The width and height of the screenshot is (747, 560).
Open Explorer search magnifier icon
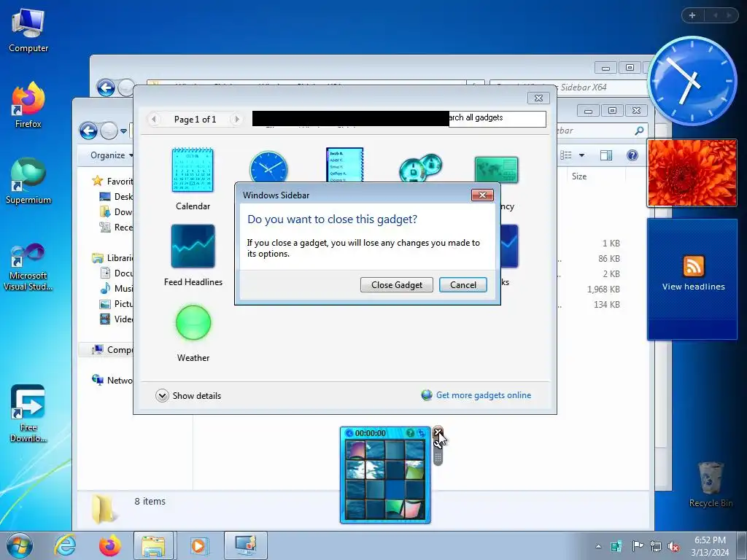pos(639,131)
